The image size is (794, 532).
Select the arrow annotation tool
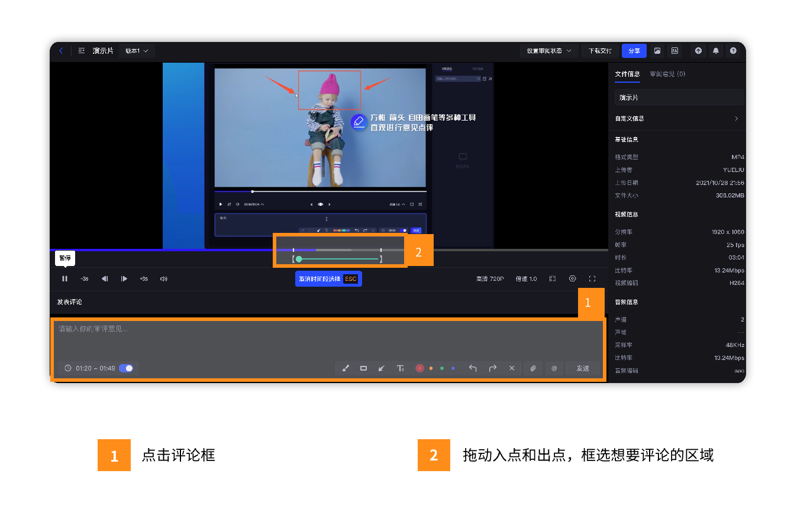pyautogui.click(x=382, y=368)
